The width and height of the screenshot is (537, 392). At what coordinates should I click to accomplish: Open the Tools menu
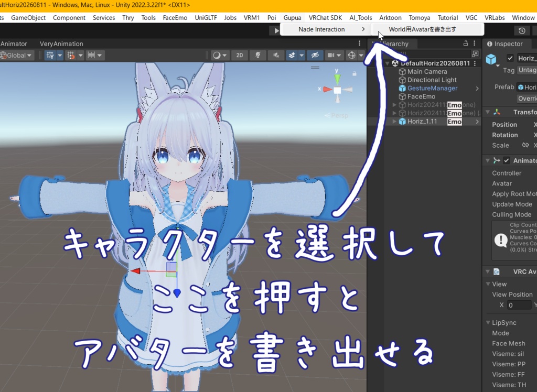(x=148, y=18)
